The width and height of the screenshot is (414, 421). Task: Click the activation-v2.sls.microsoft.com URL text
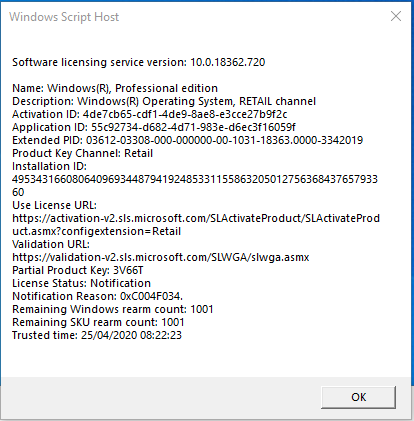click(x=196, y=225)
